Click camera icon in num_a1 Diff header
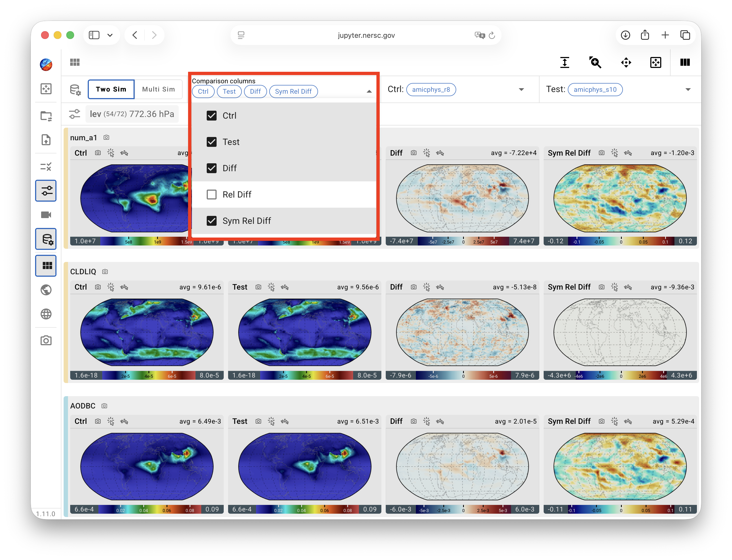Image resolution: width=732 pixels, height=560 pixels. click(x=413, y=153)
